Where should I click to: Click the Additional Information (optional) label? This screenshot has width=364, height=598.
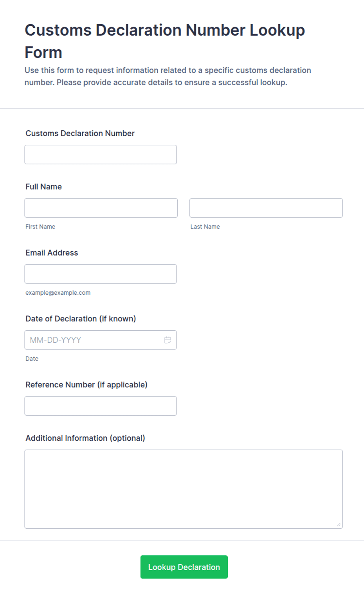click(85, 438)
